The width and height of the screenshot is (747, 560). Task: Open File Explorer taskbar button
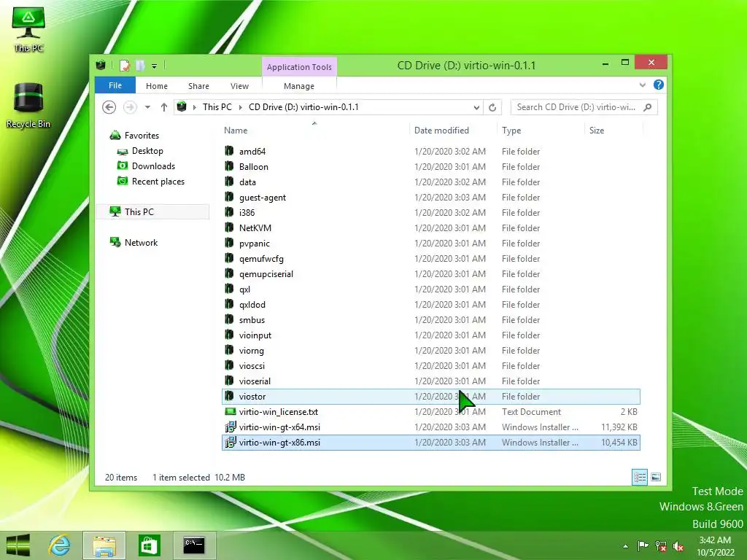click(104, 545)
